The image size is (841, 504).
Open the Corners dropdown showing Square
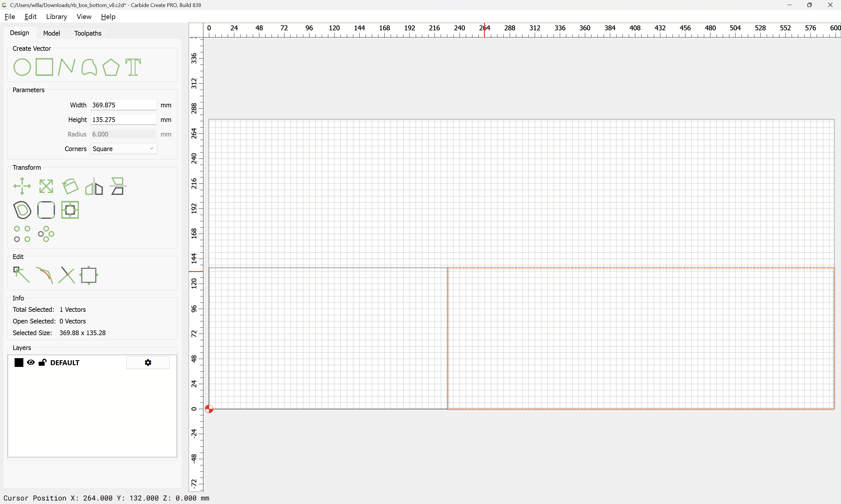(124, 149)
